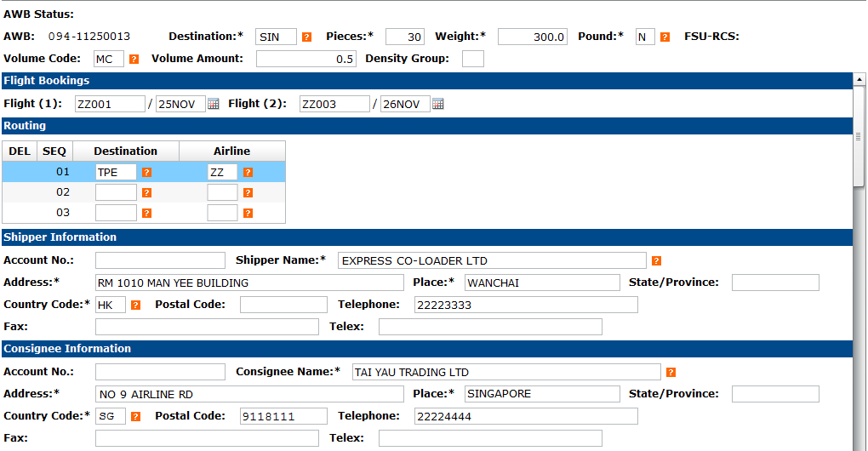Open calendar picker for Flight 2 date
The image size is (868, 451).
(438, 104)
